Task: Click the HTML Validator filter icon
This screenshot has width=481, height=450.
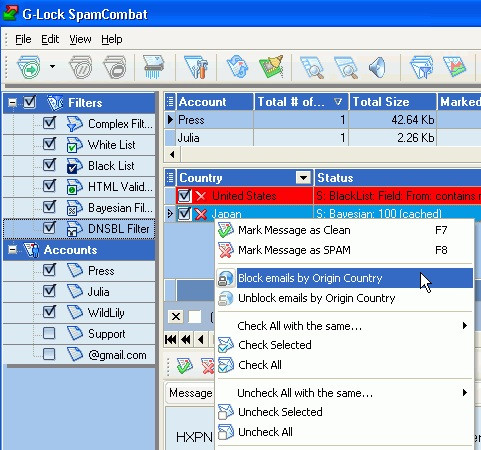Action: [x=75, y=187]
